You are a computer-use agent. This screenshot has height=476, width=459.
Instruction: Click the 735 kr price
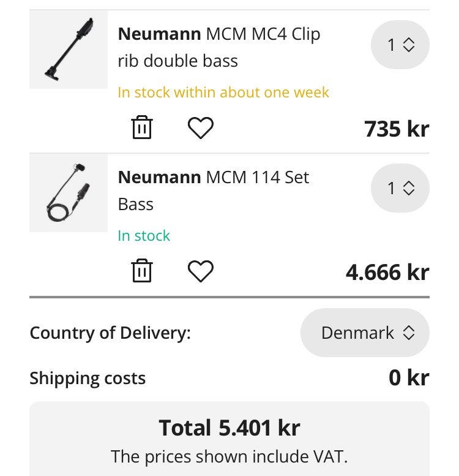397,129
